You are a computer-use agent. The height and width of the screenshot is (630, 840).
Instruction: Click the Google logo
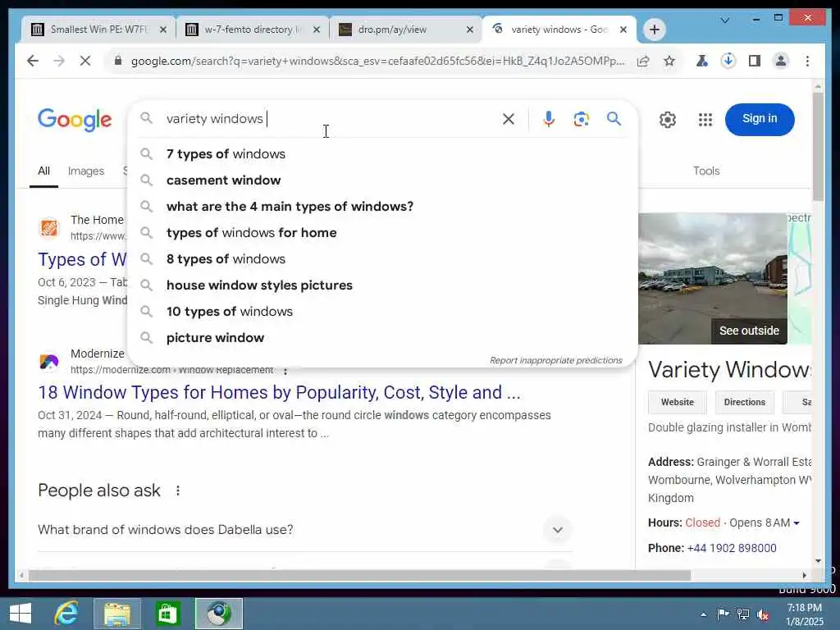tap(75, 119)
